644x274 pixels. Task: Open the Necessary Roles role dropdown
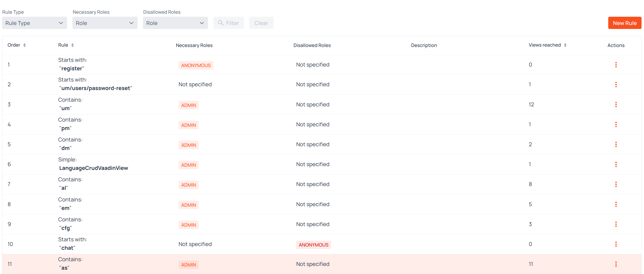pyautogui.click(x=105, y=23)
